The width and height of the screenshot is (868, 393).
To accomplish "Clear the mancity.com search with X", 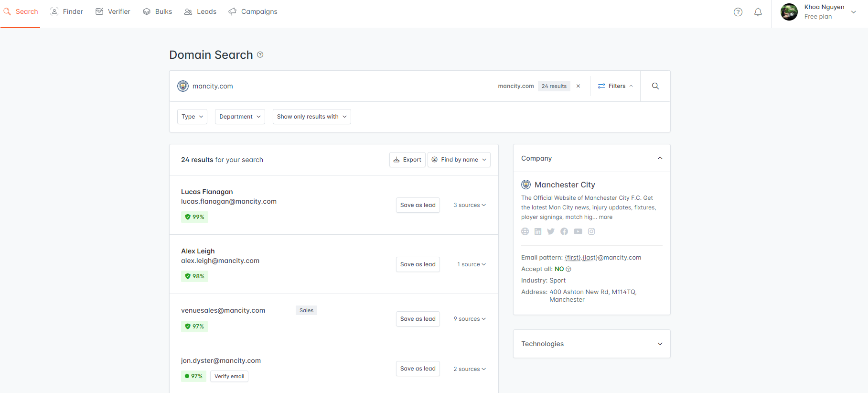I will 578,86.
